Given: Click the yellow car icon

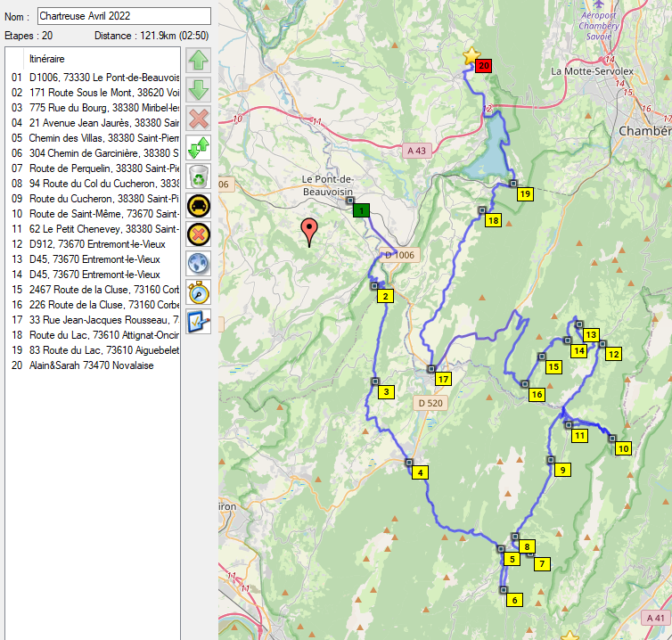Looking at the screenshot, I should pos(199,206).
